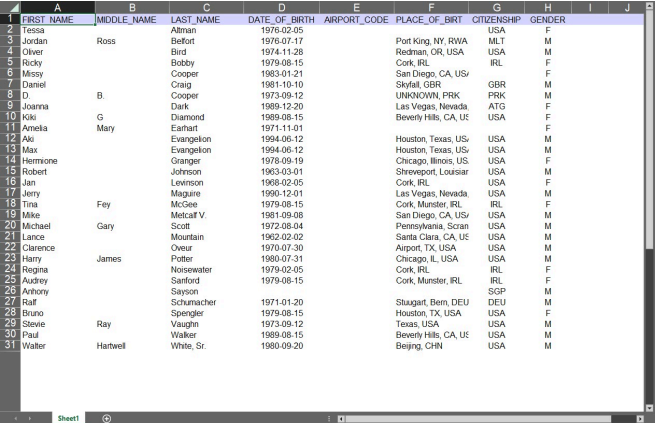Select the DATE_OF_BIRTH header cell
The height and width of the screenshot is (423, 655).
tap(282, 20)
